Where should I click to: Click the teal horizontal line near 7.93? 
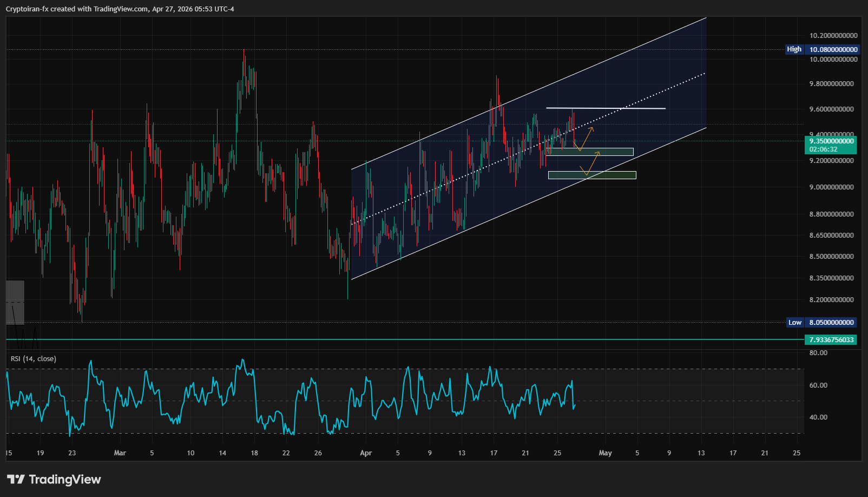[379, 339]
